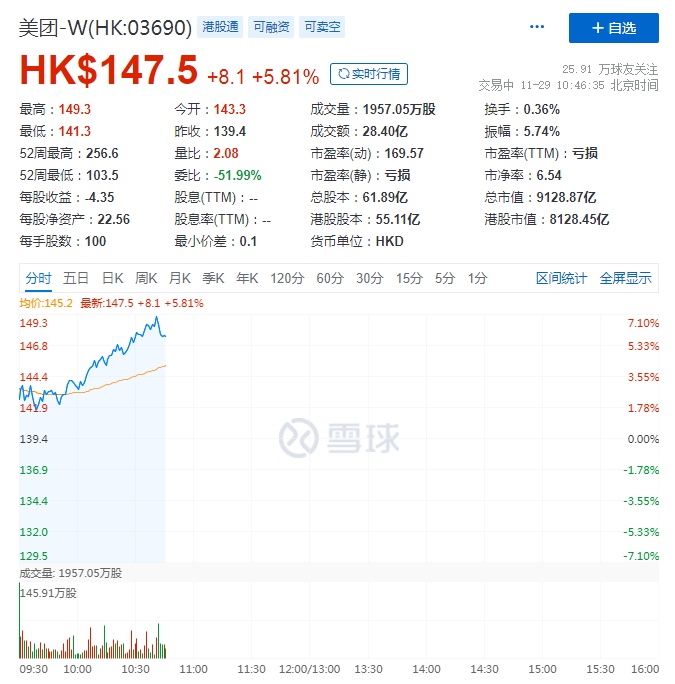Screen dimensions: 675x684
Task: Click the 每手股数 100 value
Action: point(95,241)
